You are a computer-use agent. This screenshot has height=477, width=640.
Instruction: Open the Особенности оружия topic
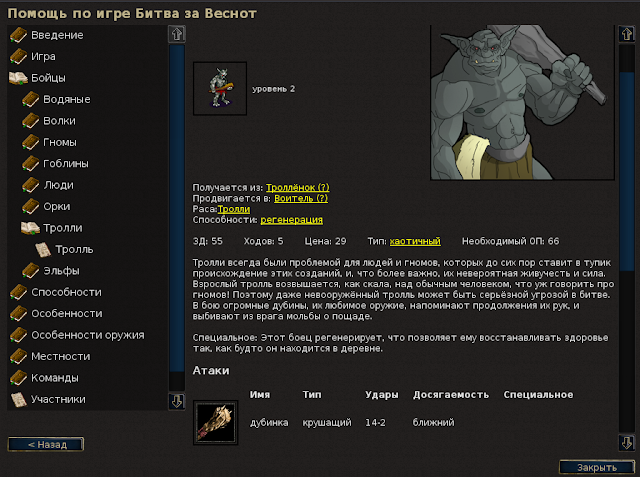click(88, 335)
